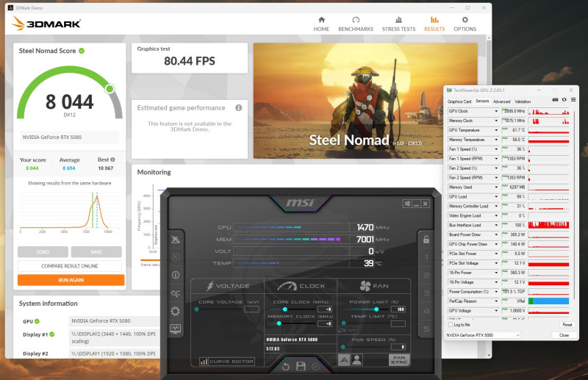This screenshot has height=380, width=588.
Task: Open the GPU Clock sensor dropdown in GPU-Z
Action: point(496,111)
